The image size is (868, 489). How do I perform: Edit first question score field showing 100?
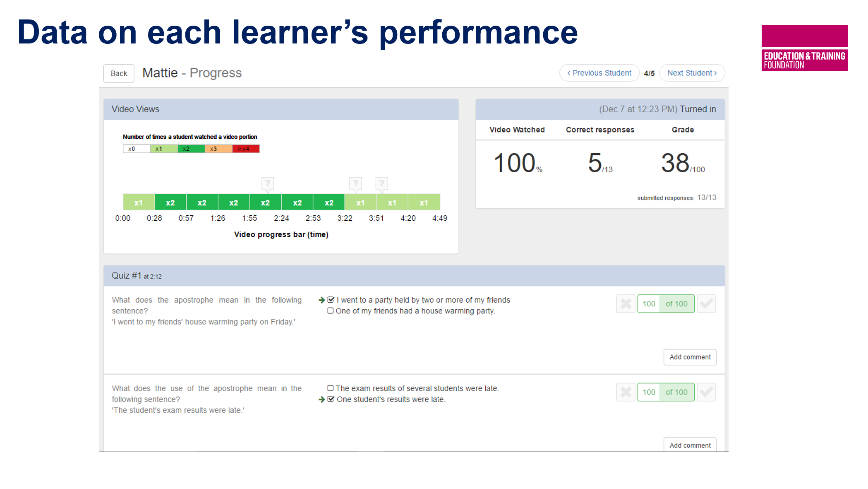pos(648,304)
